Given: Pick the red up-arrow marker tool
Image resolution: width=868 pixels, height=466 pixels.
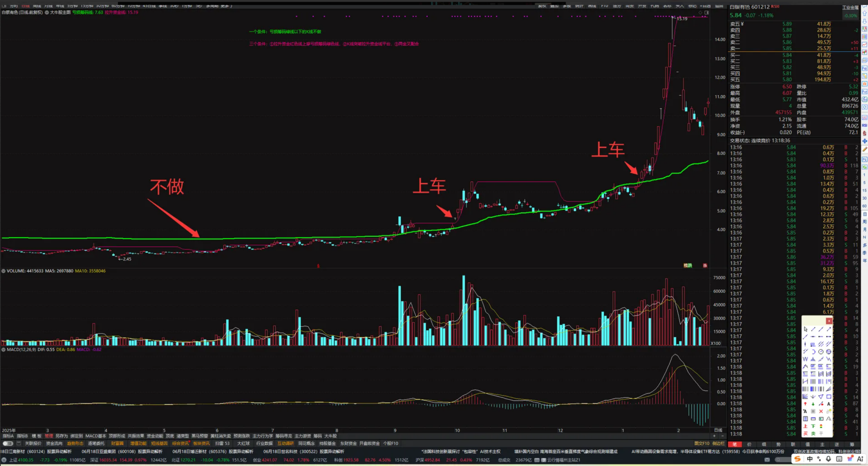Looking at the screenshot, I should coord(805,404).
